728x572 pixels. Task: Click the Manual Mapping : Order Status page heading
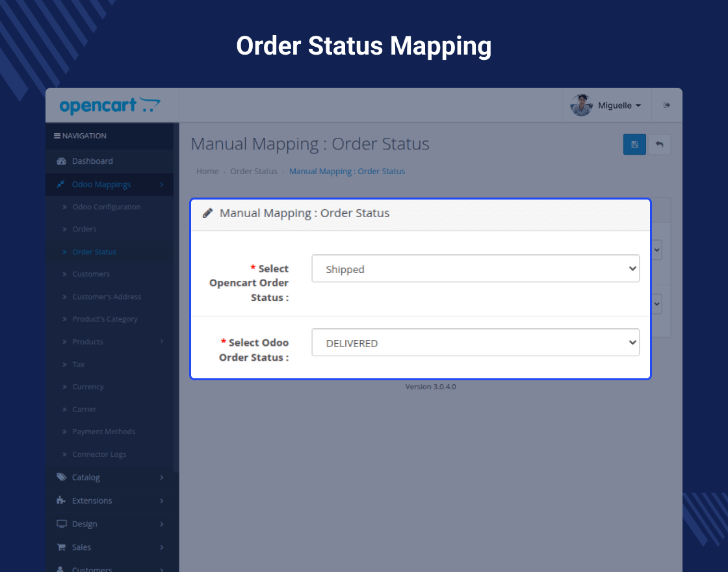tap(309, 144)
